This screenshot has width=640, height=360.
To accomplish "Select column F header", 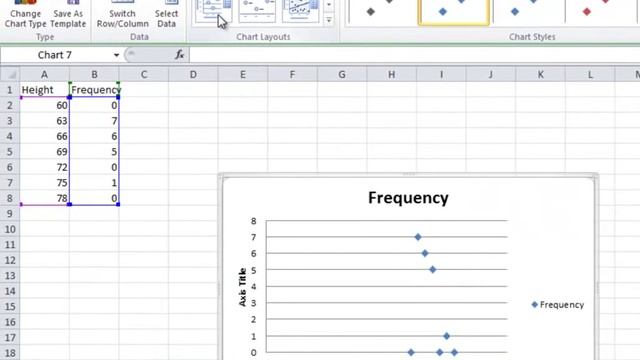I will 292,75.
